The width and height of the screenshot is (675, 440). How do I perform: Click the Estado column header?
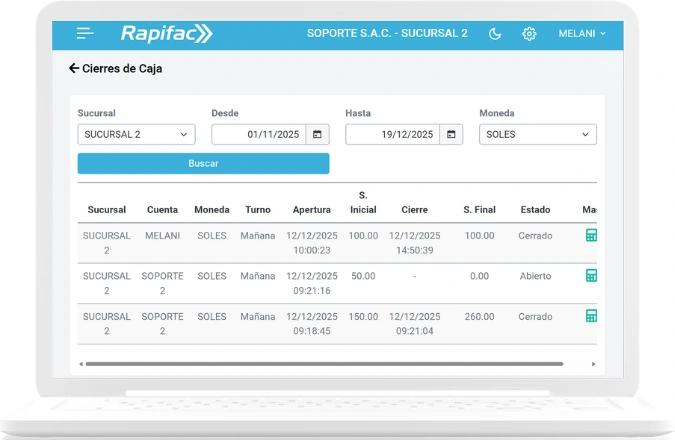(535, 210)
